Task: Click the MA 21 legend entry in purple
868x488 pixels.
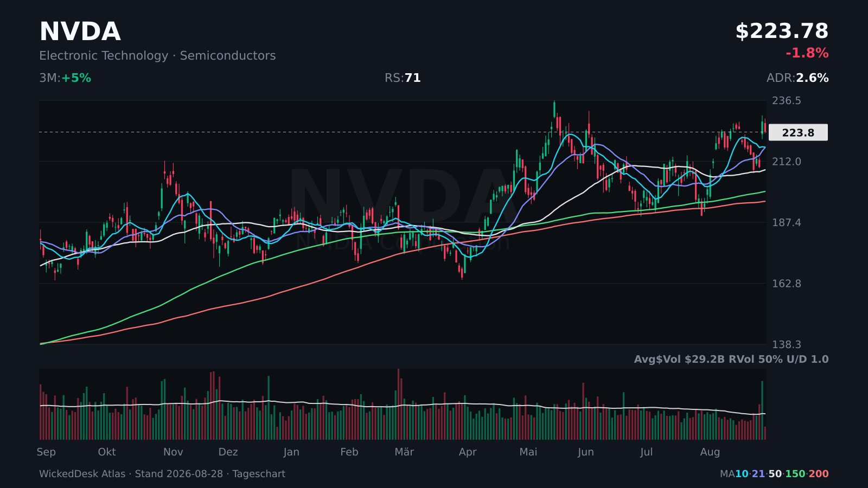Action: pyautogui.click(x=758, y=474)
